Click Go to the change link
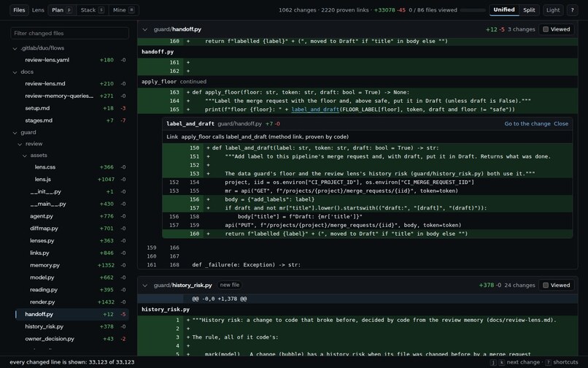The image size is (588, 368). click(527, 124)
